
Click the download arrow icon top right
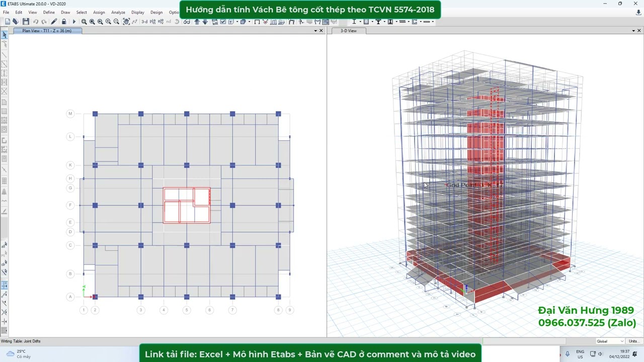(638, 12)
